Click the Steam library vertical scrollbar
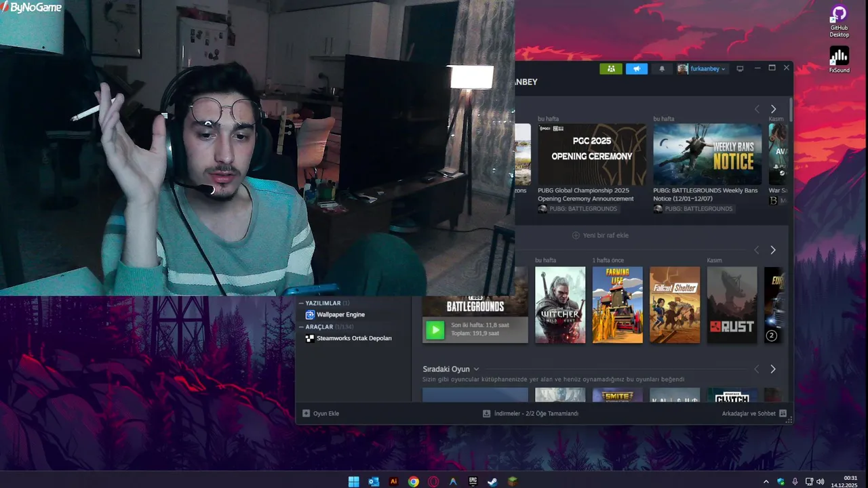The width and height of the screenshot is (868, 488). pos(791,110)
